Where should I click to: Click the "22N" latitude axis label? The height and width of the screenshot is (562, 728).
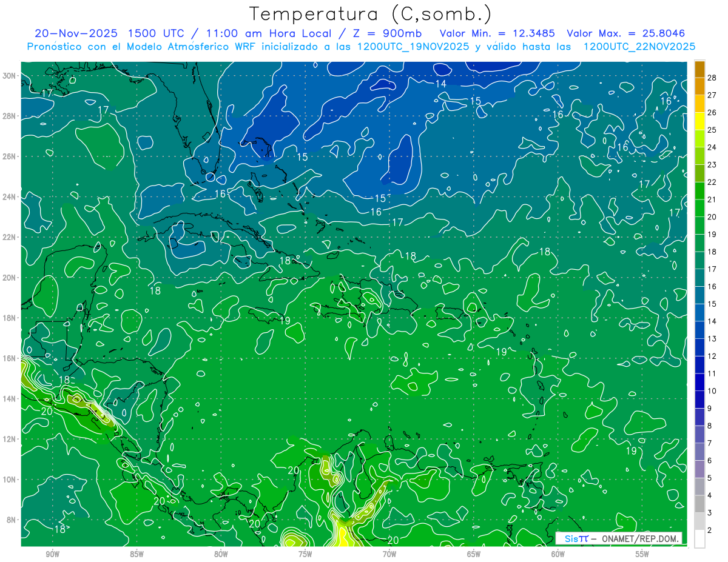10,237
